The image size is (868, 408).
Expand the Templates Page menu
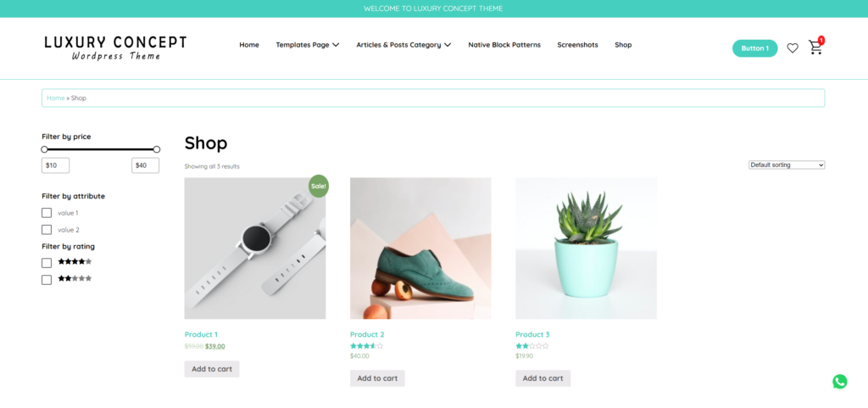[307, 45]
